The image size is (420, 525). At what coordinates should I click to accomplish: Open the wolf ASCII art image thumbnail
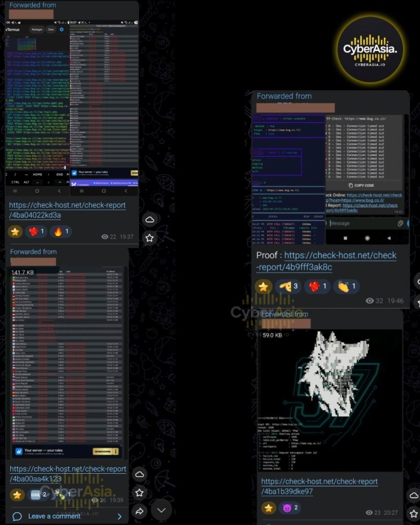click(x=330, y=401)
